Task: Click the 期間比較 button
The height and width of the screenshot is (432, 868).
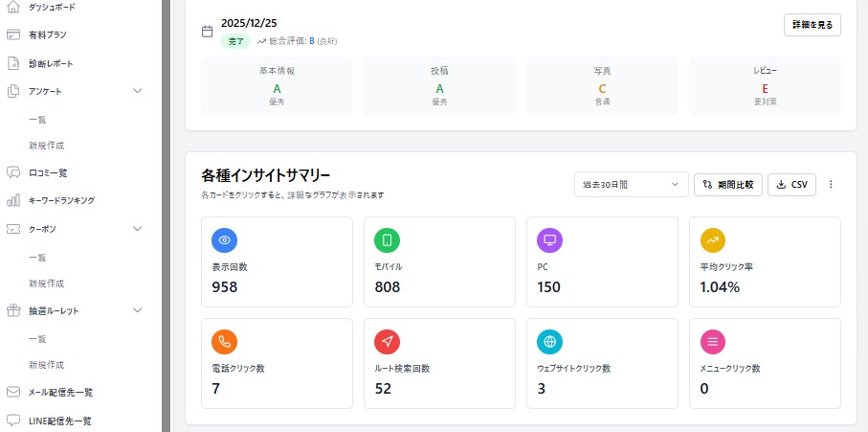Action: [728, 185]
